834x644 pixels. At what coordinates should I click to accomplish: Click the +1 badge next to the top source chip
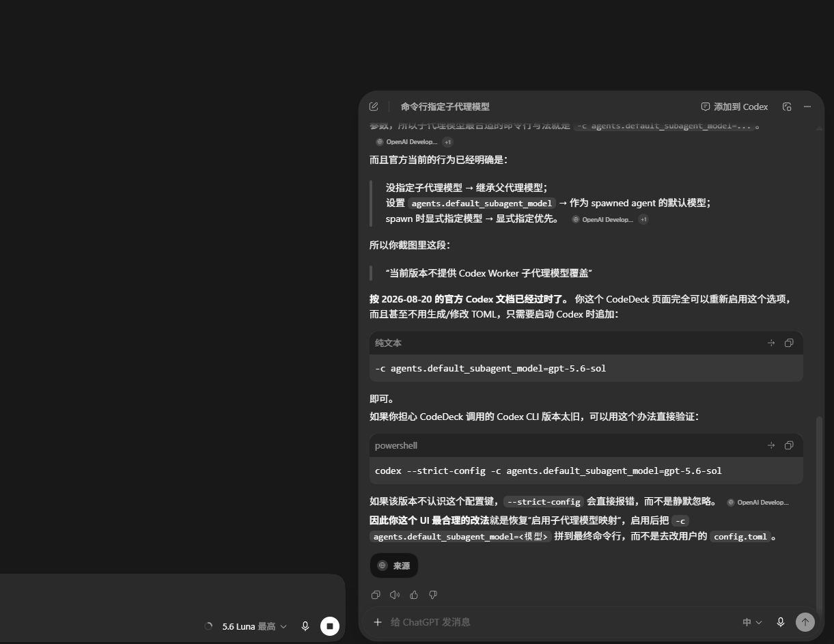[x=447, y=142]
